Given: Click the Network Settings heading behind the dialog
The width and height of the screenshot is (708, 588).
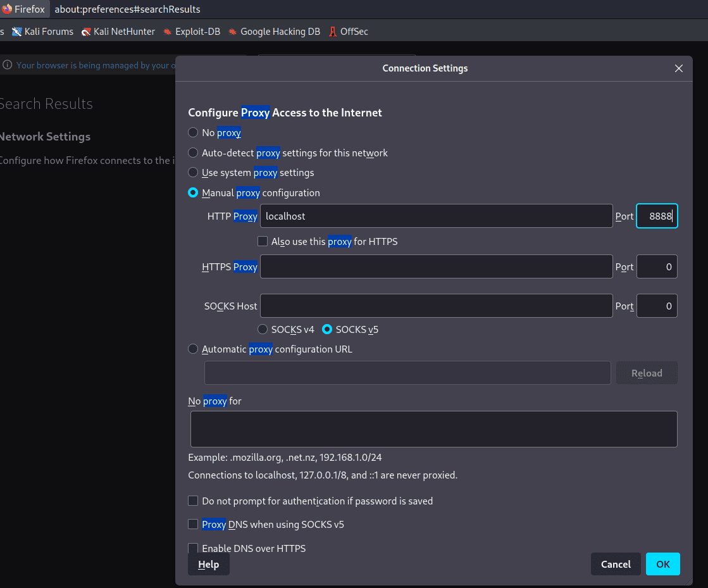Looking at the screenshot, I should [x=45, y=136].
